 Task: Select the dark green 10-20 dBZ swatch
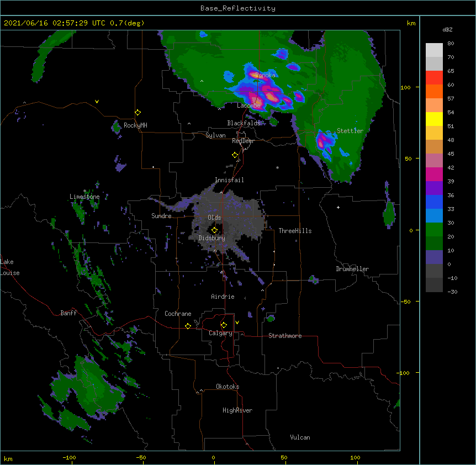pos(434,244)
